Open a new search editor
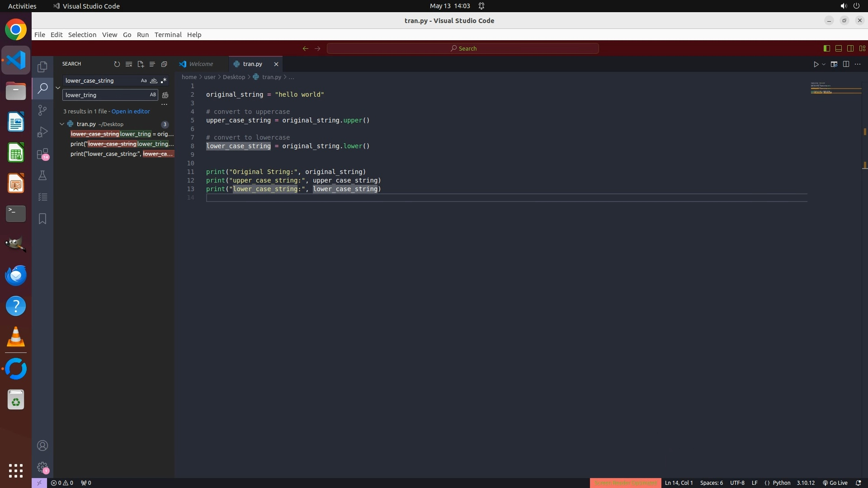This screenshot has height=488, width=868. point(141,64)
